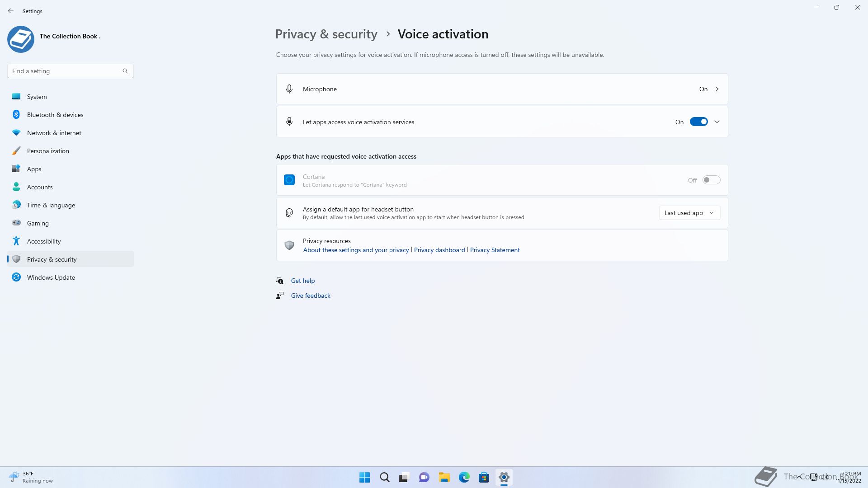The image size is (868, 488).
Task: Turn off voice activation services toggle
Action: click(698, 122)
